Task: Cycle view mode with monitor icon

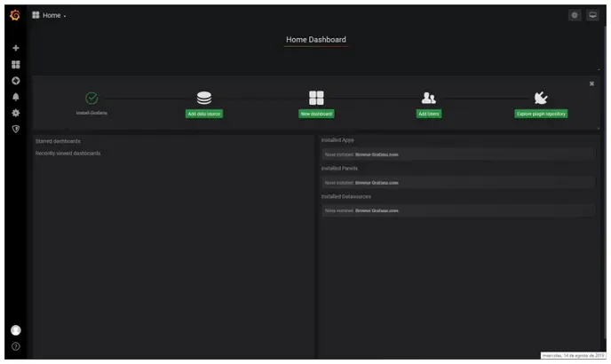Action: click(x=592, y=15)
